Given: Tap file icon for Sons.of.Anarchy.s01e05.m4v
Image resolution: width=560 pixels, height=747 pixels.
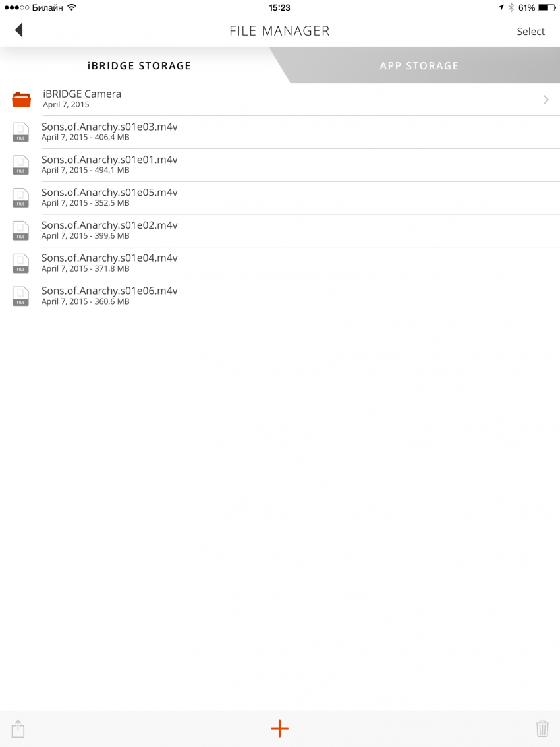Looking at the screenshot, I should point(21,198).
